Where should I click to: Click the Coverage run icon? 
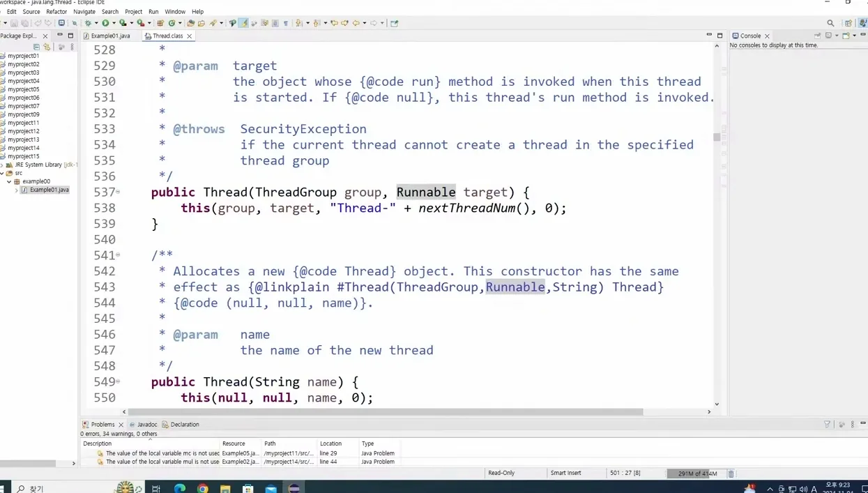click(x=123, y=23)
